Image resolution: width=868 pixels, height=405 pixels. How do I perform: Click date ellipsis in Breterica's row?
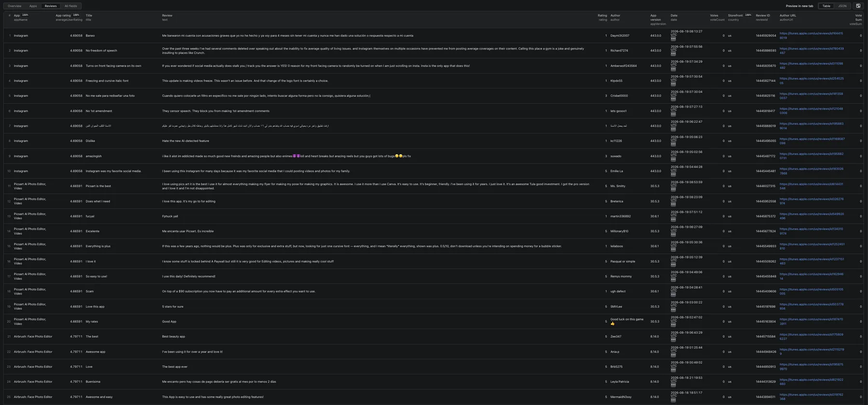(673, 204)
